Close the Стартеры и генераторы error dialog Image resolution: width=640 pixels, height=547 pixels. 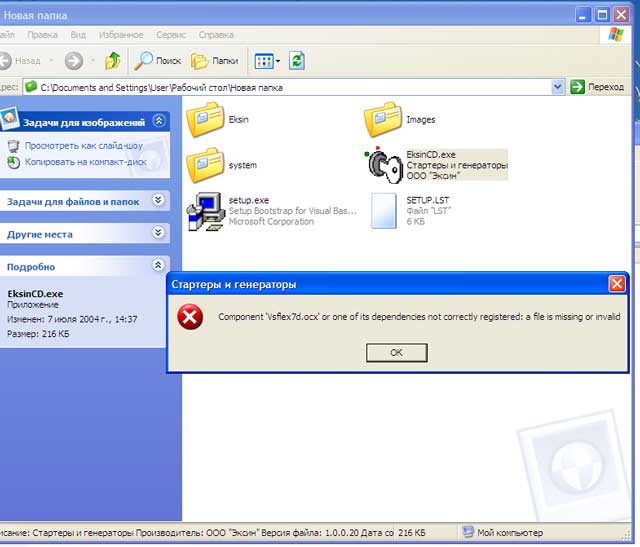click(617, 284)
